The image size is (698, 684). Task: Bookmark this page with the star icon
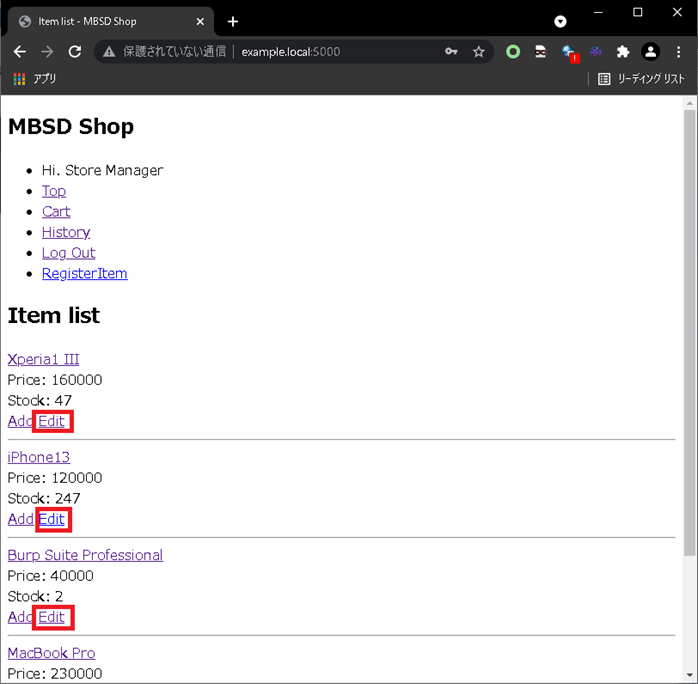point(479,52)
